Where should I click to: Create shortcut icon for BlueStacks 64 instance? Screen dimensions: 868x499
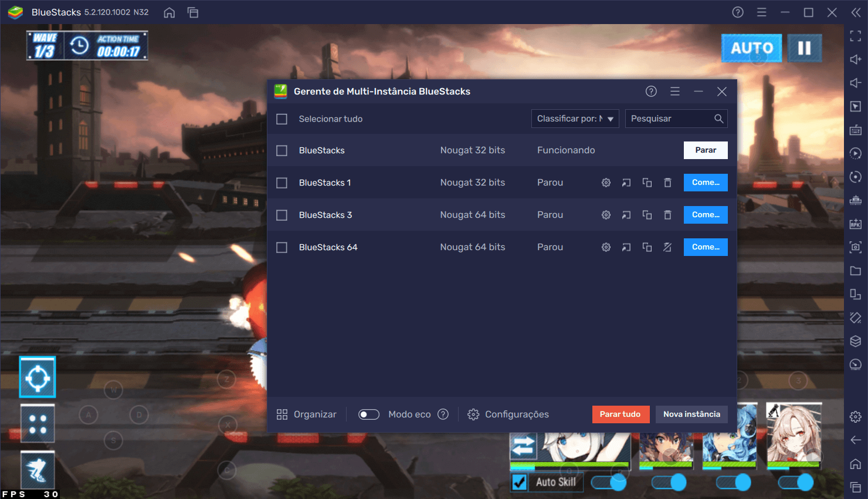(x=626, y=247)
